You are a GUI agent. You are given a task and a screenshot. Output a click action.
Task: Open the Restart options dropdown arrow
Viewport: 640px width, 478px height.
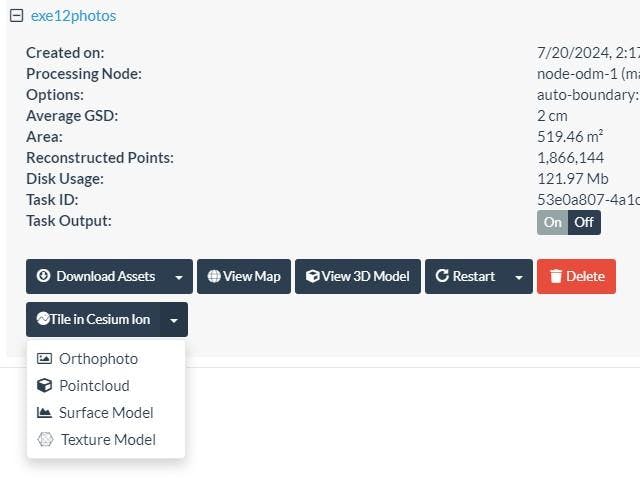(518, 277)
